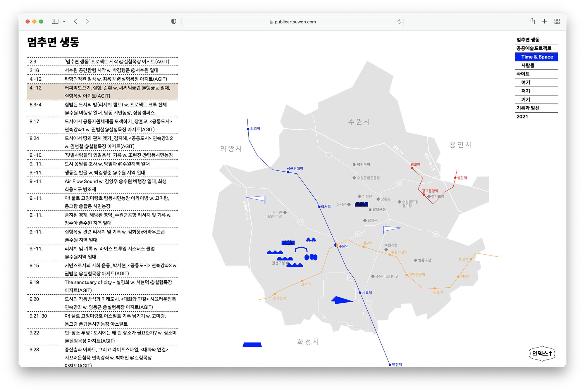Open the Share icon in the toolbar
This screenshot has height=392, width=585.
pos(532,21)
